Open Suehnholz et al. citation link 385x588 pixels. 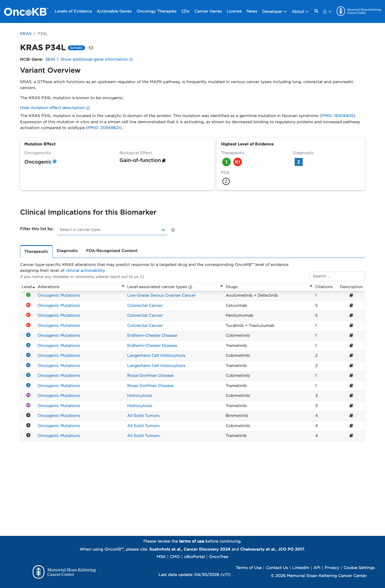click(190, 549)
